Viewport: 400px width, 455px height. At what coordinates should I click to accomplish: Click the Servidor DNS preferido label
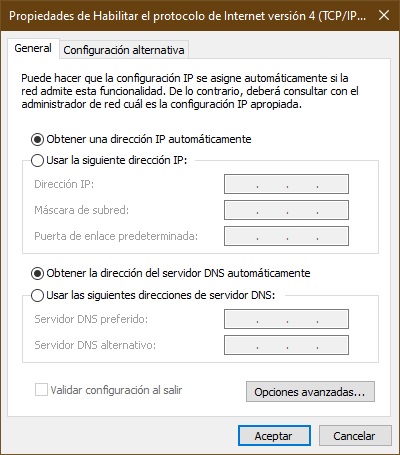(91, 319)
